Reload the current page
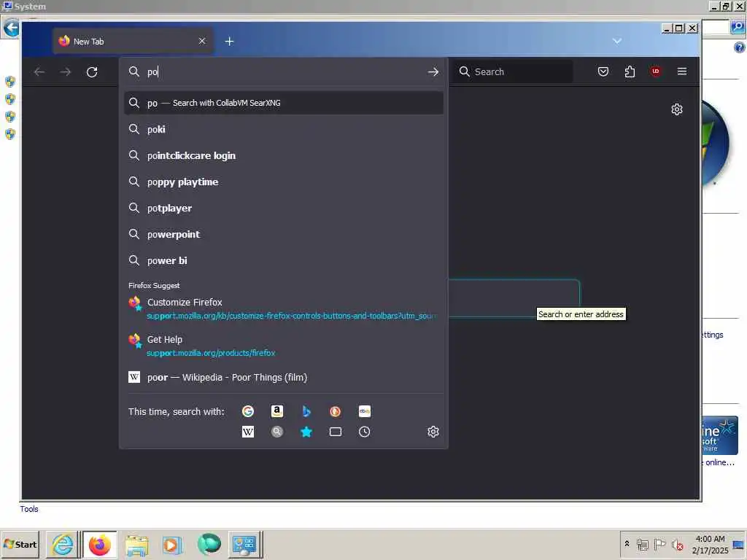747x560 pixels. pyautogui.click(x=92, y=72)
